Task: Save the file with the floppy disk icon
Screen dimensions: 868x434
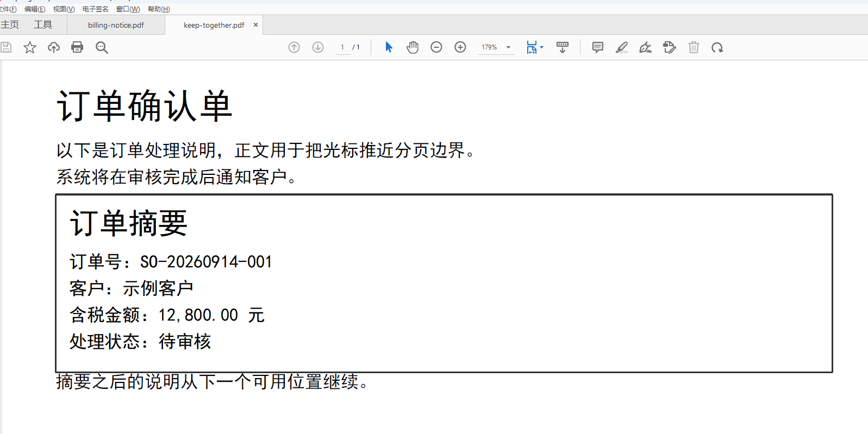Action: pyautogui.click(x=6, y=47)
